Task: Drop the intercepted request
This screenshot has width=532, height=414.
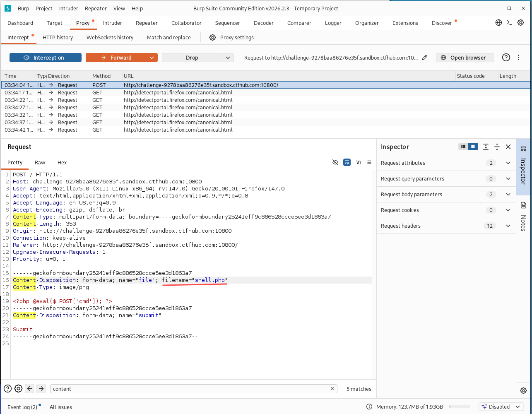Action: pyautogui.click(x=192, y=58)
